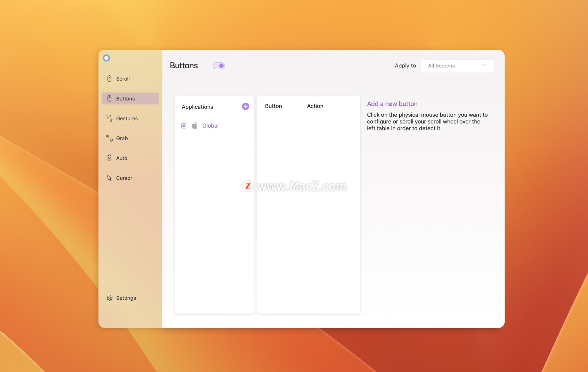
Task: Click the Button column header
Action: tap(273, 106)
